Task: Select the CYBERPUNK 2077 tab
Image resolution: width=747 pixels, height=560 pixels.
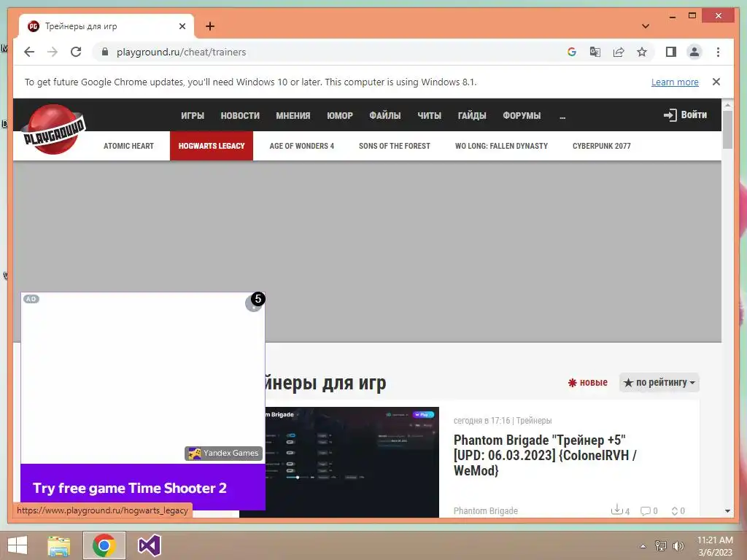Action: [601, 146]
